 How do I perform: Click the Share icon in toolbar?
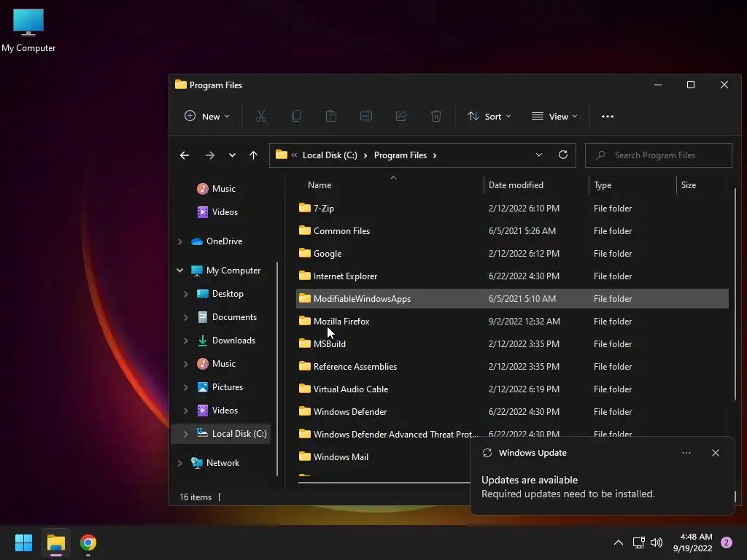(401, 116)
